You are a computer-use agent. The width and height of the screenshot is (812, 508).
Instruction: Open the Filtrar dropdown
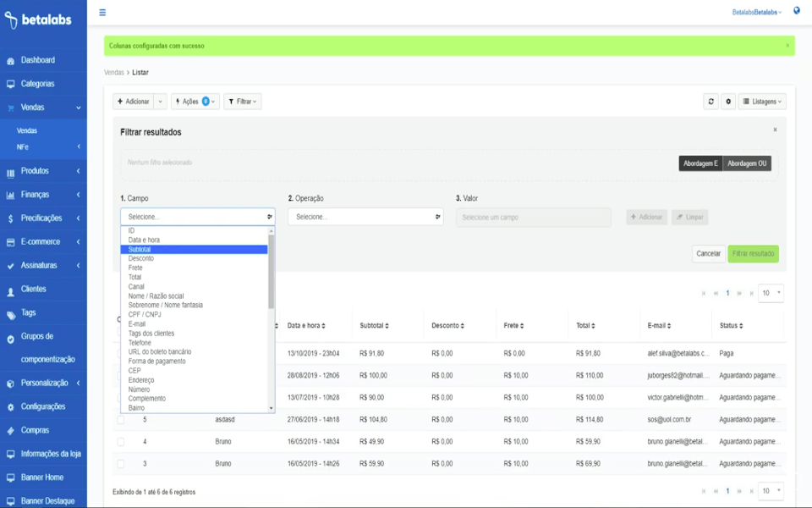tap(243, 102)
